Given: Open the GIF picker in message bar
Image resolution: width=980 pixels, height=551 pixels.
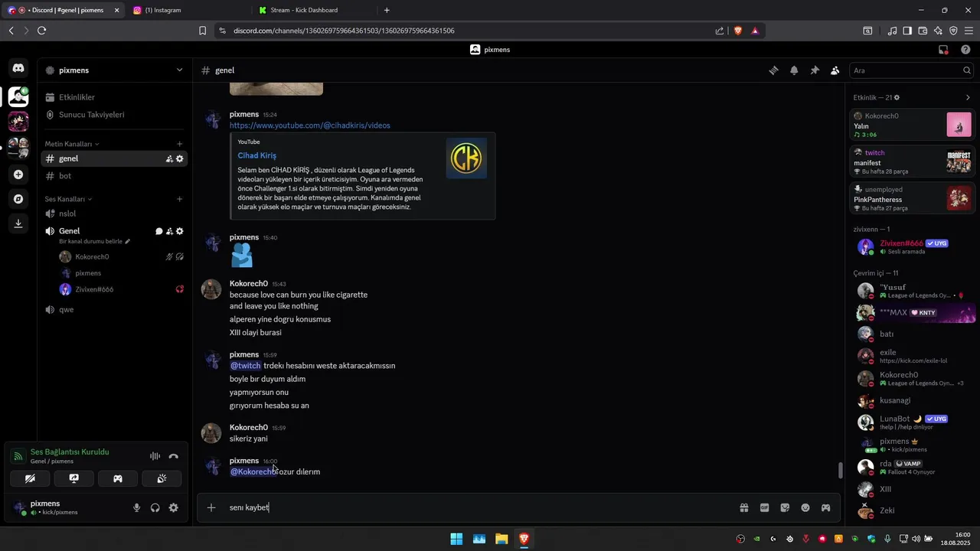Looking at the screenshot, I should [764, 507].
